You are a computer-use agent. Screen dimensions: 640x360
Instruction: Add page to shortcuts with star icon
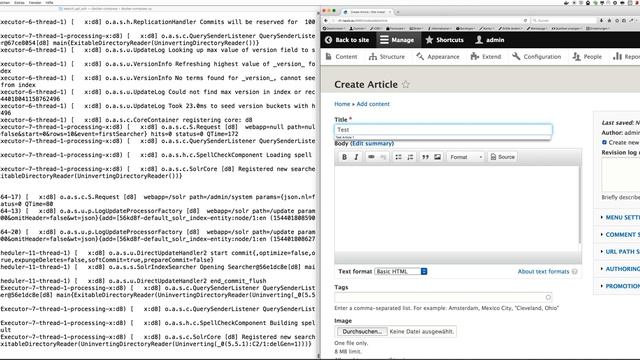pyautogui.click(x=406, y=84)
